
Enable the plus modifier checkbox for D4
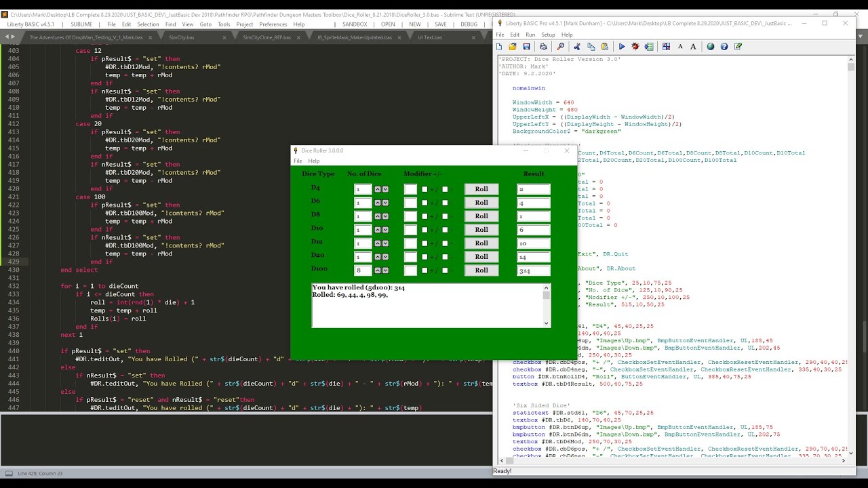pyautogui.click(x=425, y=190)
